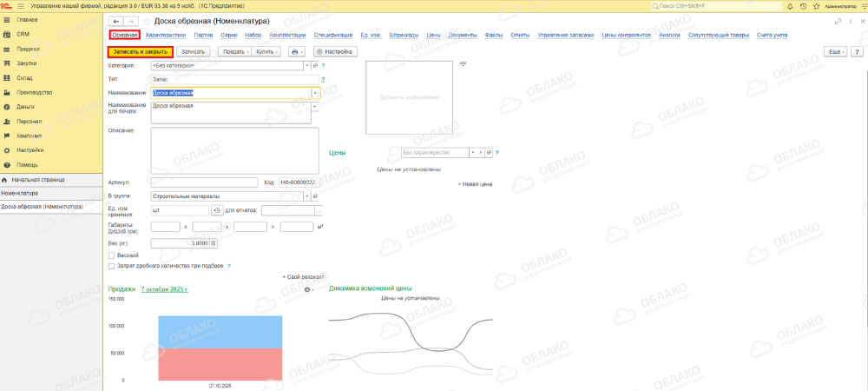Viewport: 868px width, 391px height.
Task: Click Записать и закрыть button
Action: click(140, 51)
